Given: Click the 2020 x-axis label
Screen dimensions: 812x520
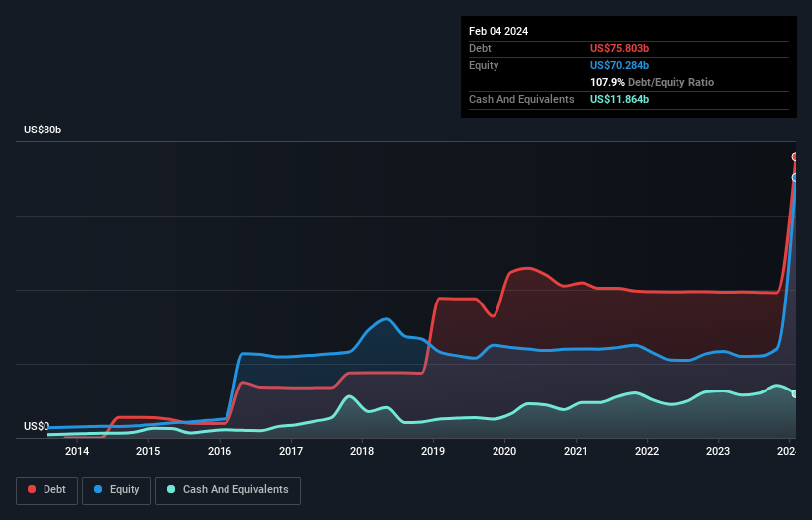Looking at the screenshot, I should (x=504, y=451).
